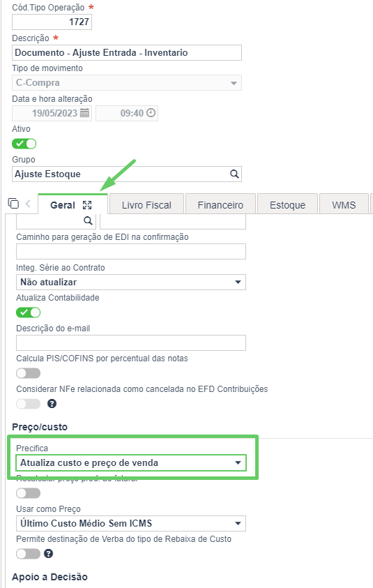
Task: Search the Grupo field via magnifier icon
Action: 234,174
